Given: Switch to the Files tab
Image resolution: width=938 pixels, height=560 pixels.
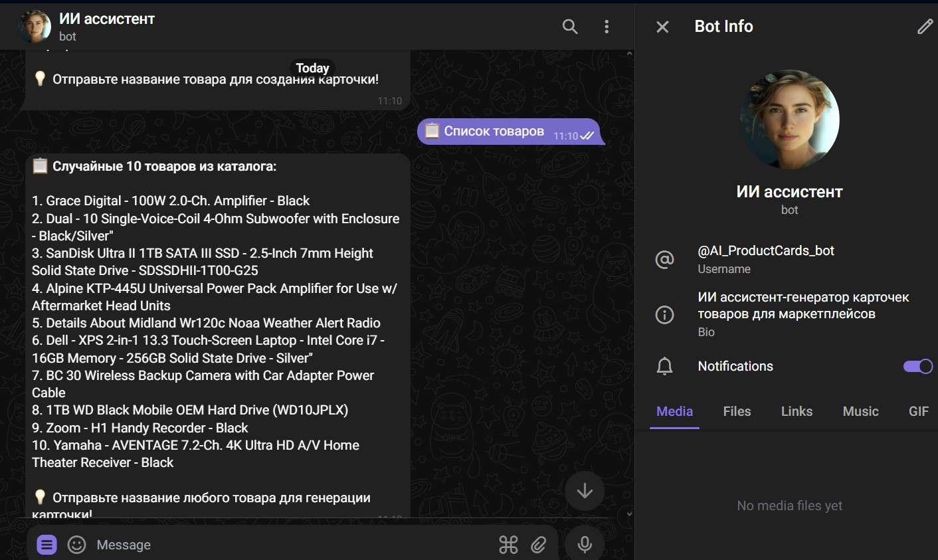Looking at the screenshot, I should coord(737,411).
